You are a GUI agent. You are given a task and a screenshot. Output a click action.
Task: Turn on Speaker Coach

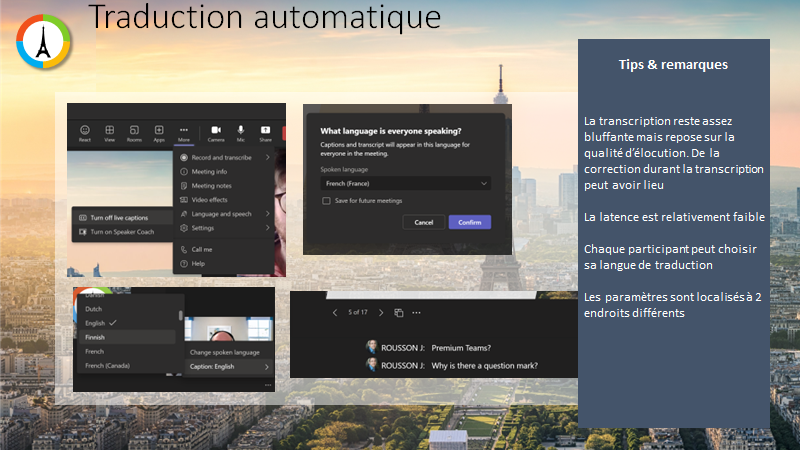(x=122, y=232)
